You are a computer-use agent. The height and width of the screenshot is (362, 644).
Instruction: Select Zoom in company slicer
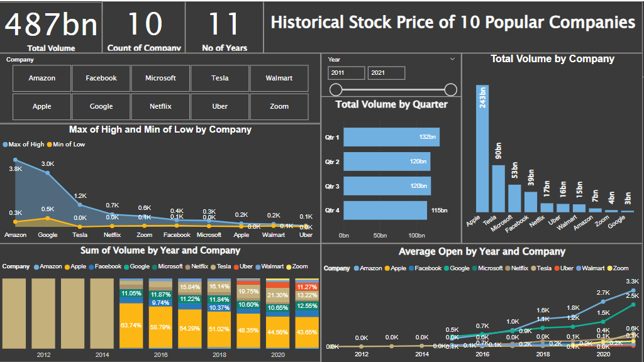[x=279, y=106]
